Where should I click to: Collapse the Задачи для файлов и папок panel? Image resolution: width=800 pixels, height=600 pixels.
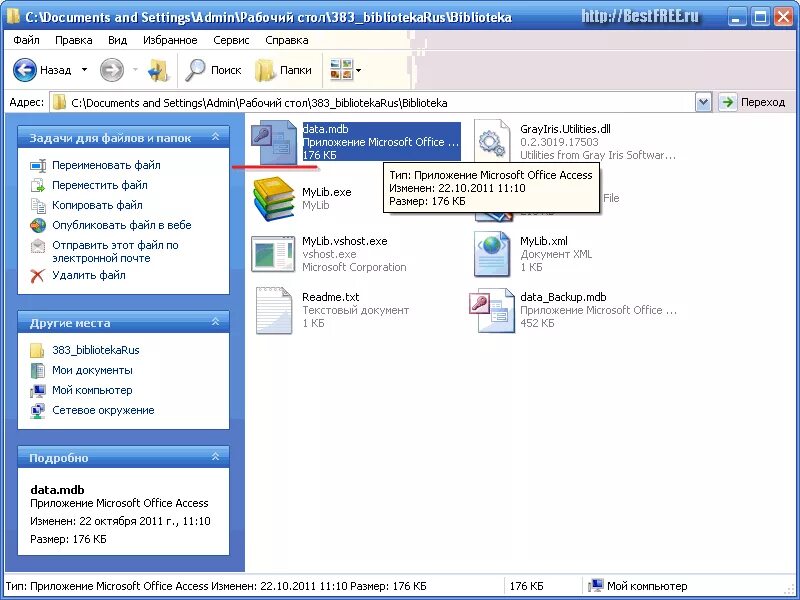[x=215, y=137]
